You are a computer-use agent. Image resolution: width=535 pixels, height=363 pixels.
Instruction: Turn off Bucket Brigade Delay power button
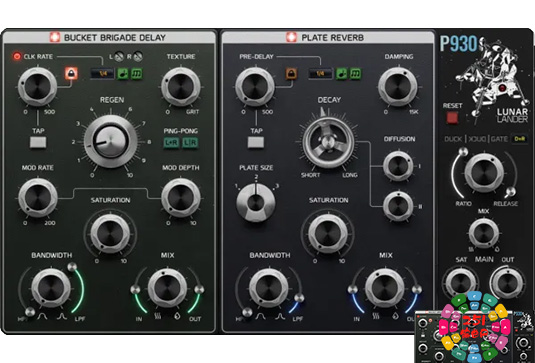point(55,37)
